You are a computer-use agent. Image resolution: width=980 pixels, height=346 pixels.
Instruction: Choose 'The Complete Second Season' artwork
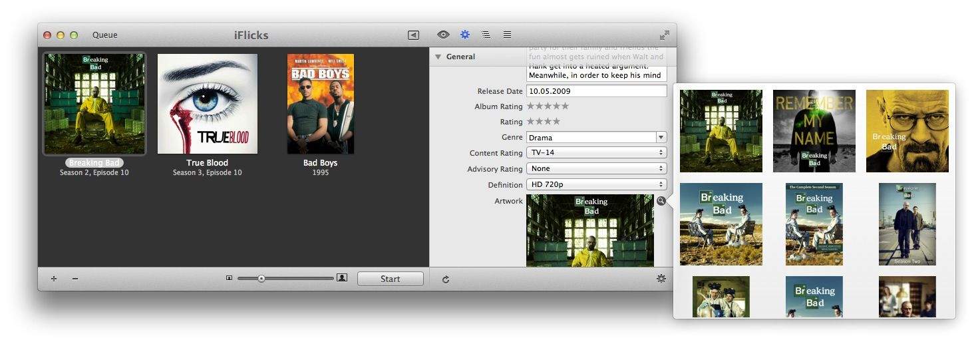click(814, 224)
